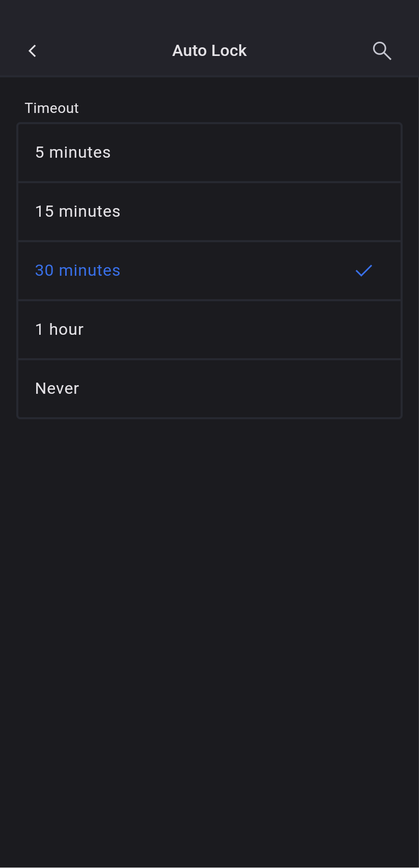Set auto lock timeout to 1 hour
Image resolution: width=419 pixels, height=868 pixels.
[209, 330]
